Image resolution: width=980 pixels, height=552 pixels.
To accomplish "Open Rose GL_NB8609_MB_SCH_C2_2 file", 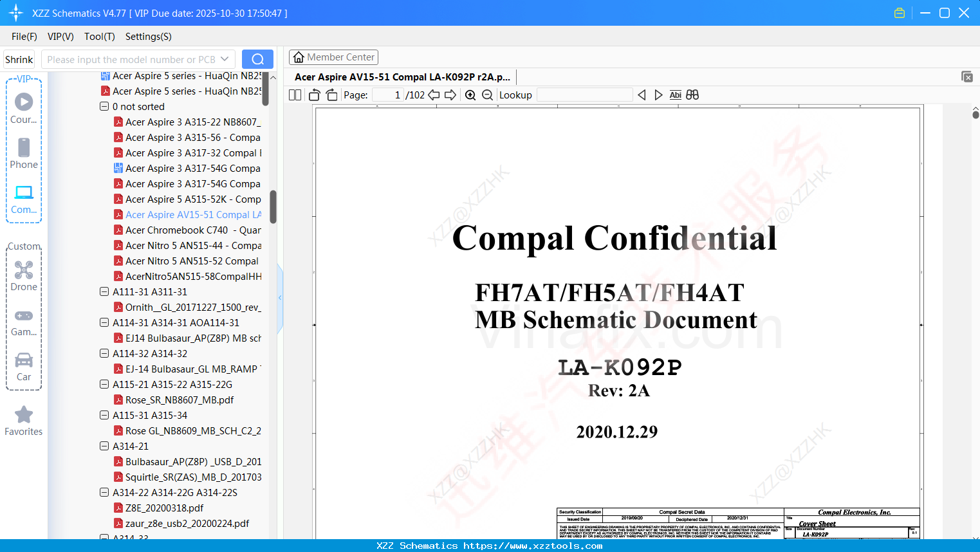I will pos(187,431).
